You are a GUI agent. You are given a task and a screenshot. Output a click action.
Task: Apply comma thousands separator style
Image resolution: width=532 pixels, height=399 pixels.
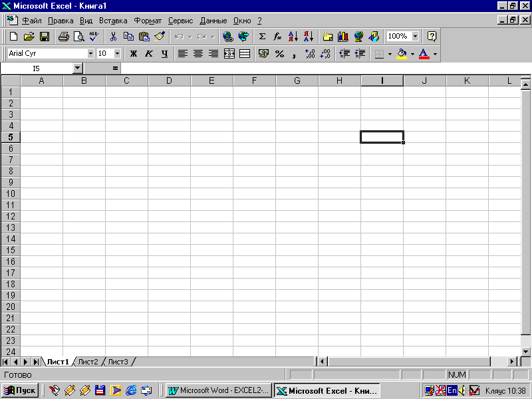pyautogui.click(x=294, y=54)
